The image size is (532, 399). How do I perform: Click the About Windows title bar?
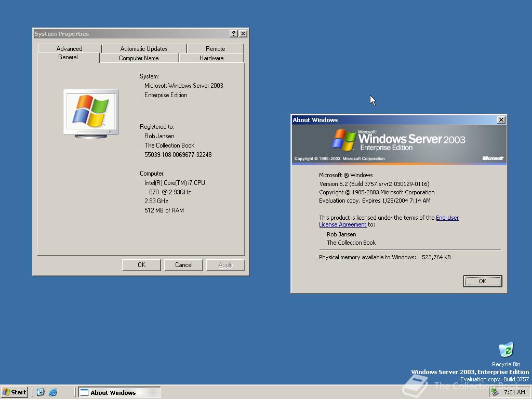[394, 120]
